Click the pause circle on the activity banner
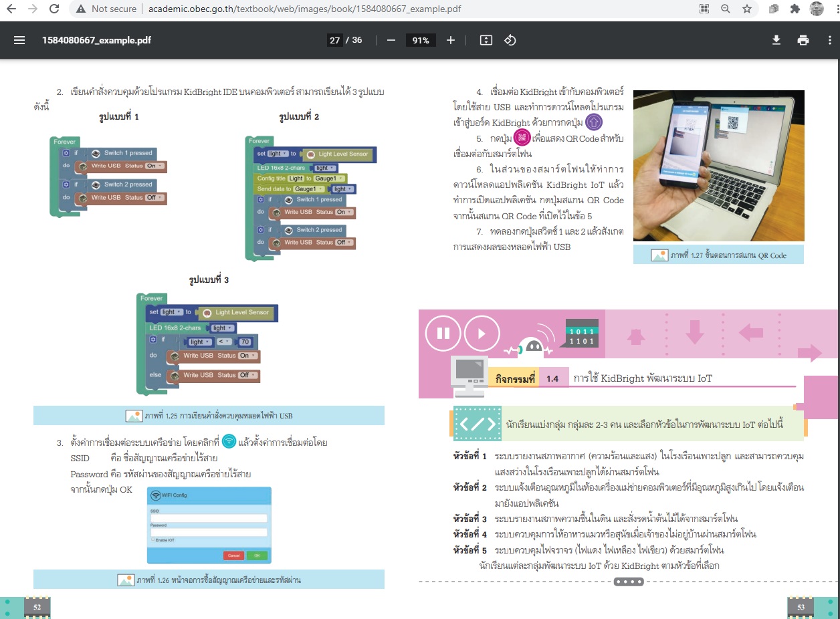Image resolution: width=840 pixels, height=619 pixels. click(443, 333)
